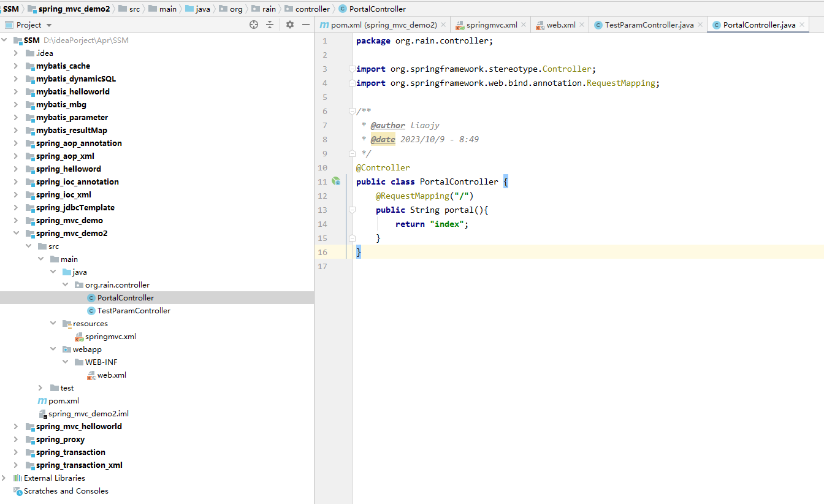Collapse the src folder arrow
824x504 pixels.
[x=28, y=246]
